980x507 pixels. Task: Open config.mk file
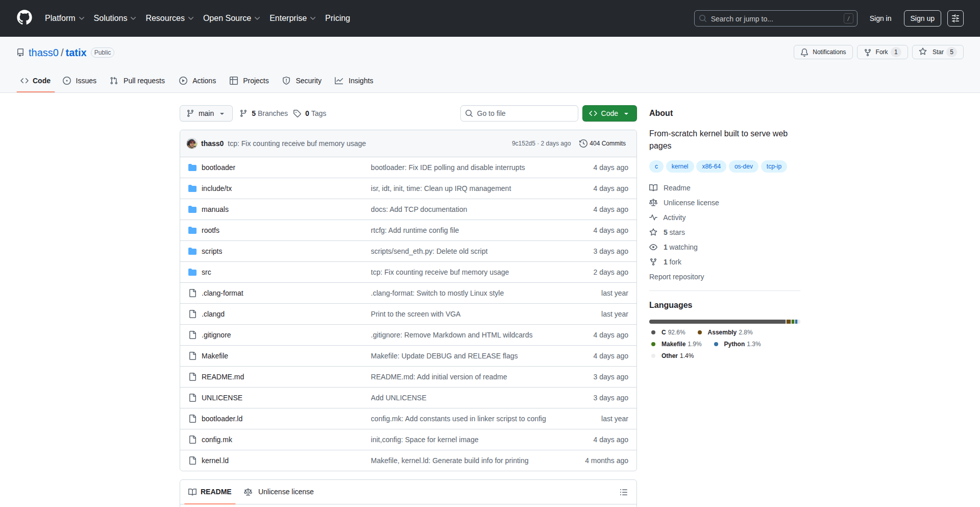coord(217,440)
